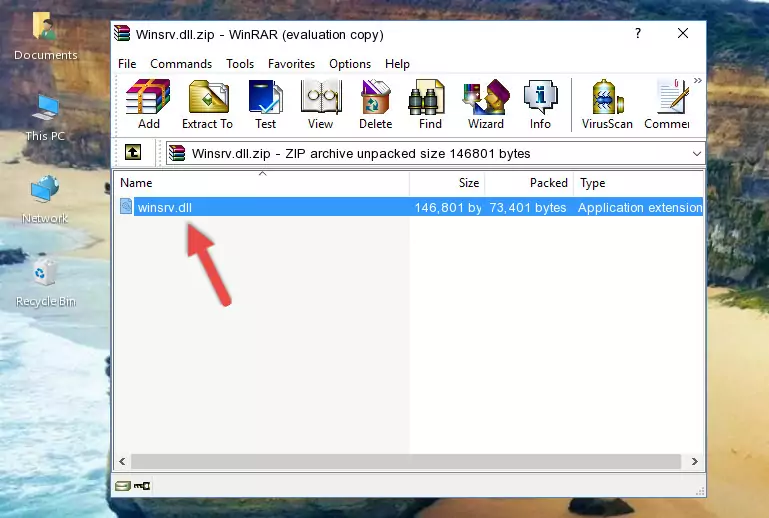Select the Documents desktop icon

[46, 36]
